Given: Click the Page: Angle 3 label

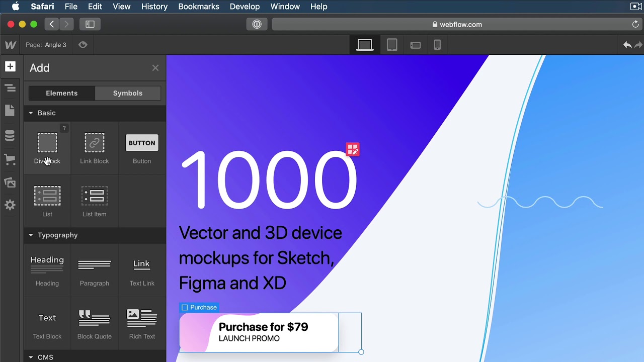Looking at the screenshot, I should (46, 45).
